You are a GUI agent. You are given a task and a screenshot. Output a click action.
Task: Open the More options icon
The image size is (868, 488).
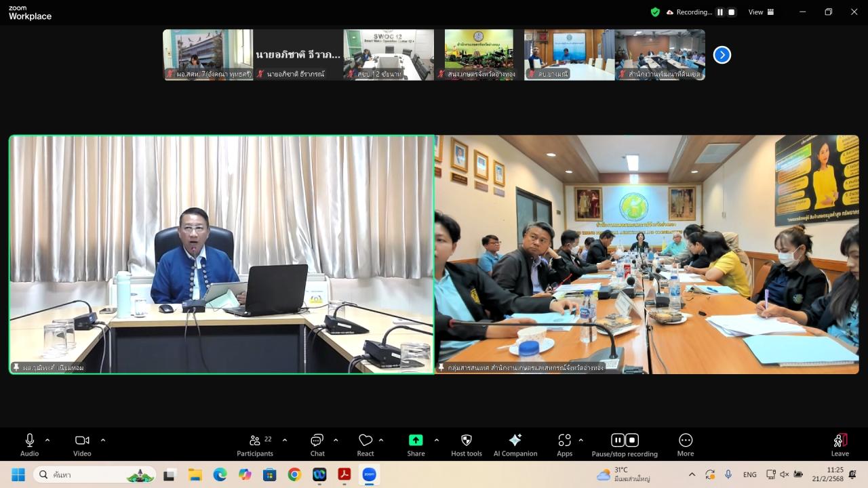coord(685,445)
